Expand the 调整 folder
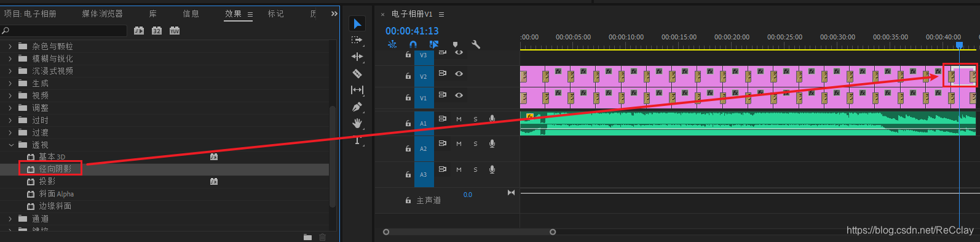980x242 pixels. [10, 108]
